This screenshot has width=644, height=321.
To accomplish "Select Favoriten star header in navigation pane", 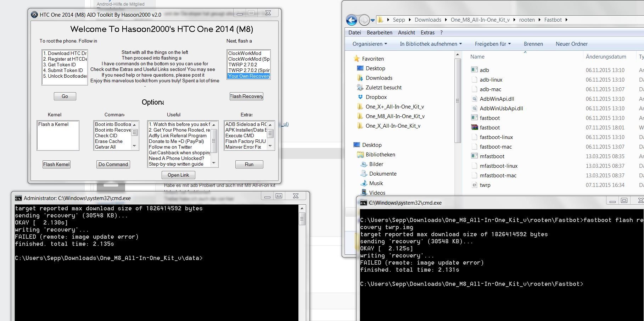I will [369, 59].
